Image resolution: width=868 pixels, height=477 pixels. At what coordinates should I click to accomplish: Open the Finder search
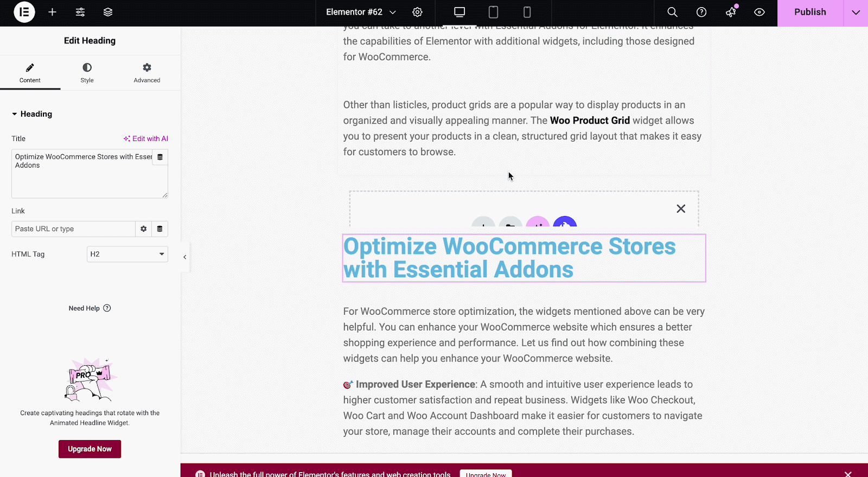click(x=672, y=12)
